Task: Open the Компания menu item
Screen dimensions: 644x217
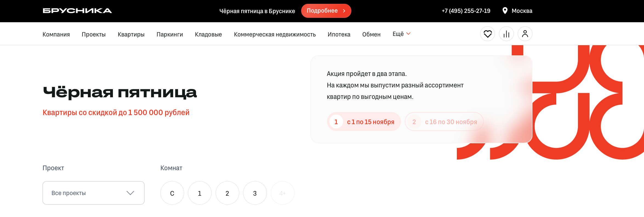Action: pyautogui.click(x=56, y=34)
